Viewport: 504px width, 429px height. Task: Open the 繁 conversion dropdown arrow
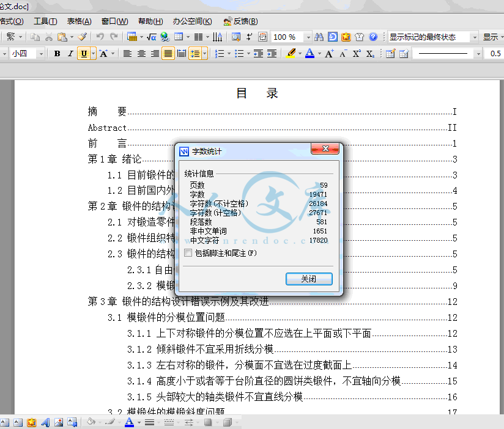click(x=21, y=37)
